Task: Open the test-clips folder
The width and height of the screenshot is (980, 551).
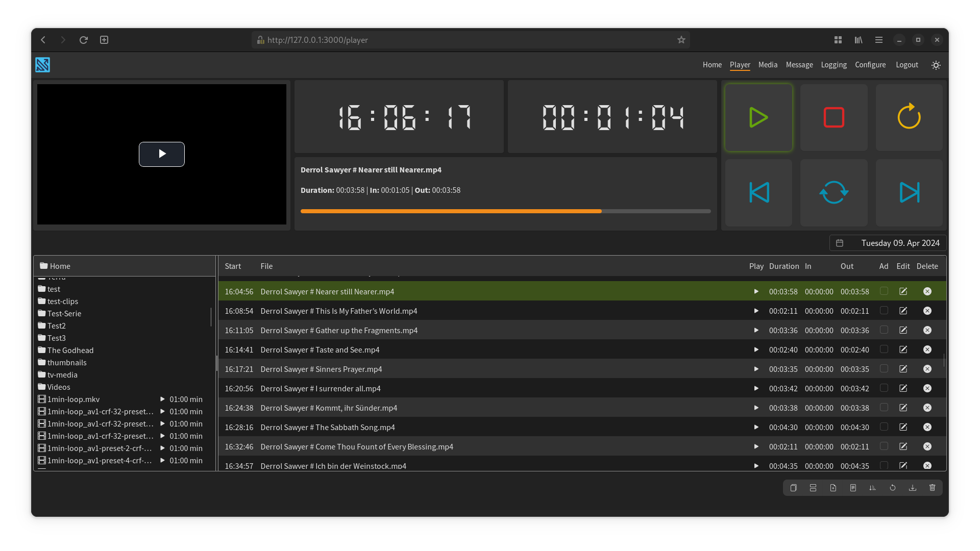Action: pyautogui.click(x=58, y=301)
